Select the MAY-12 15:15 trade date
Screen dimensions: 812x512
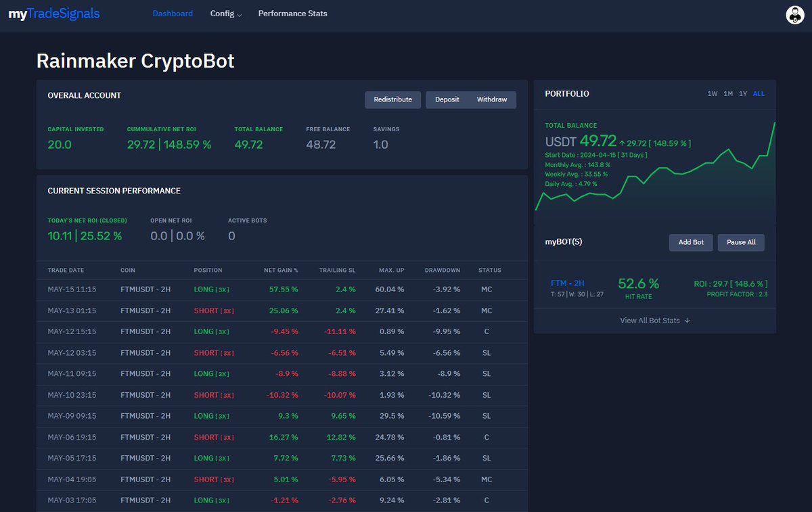click(x=72, y=332)
